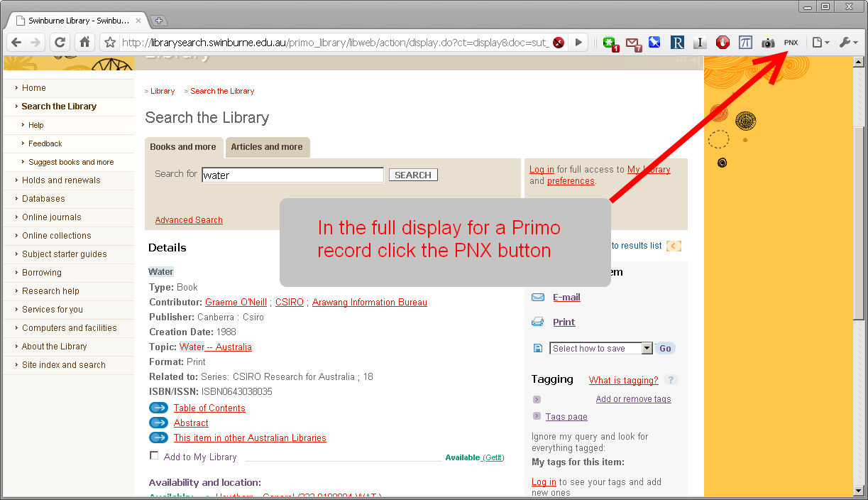This screenshot has height=500, width=868.
Task: Click into the search box containing water
Action: click(292, 175)
